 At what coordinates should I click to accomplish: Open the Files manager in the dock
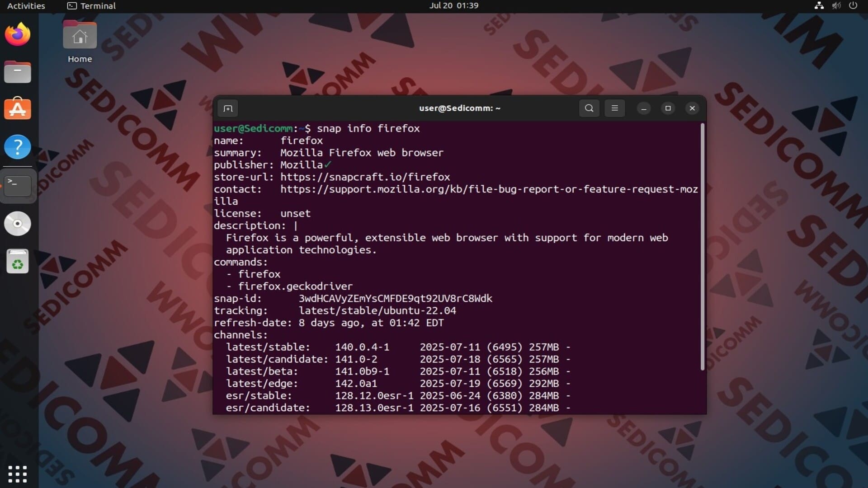pos(18,72)
